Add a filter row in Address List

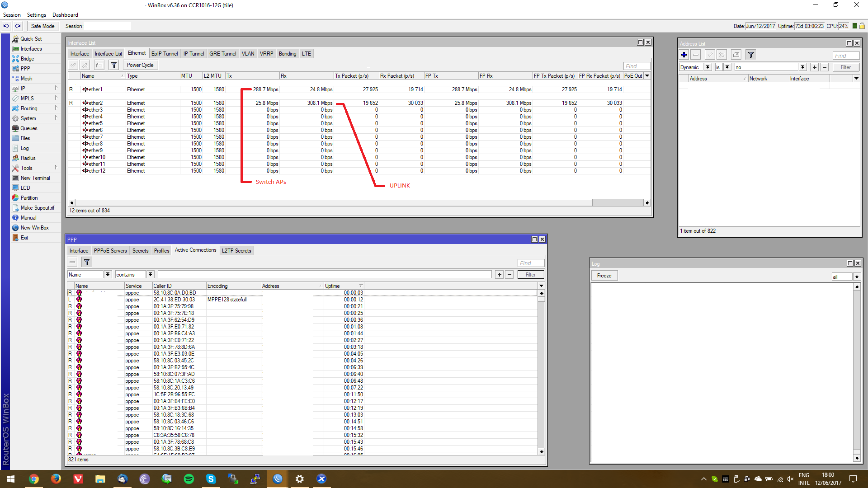815,67
